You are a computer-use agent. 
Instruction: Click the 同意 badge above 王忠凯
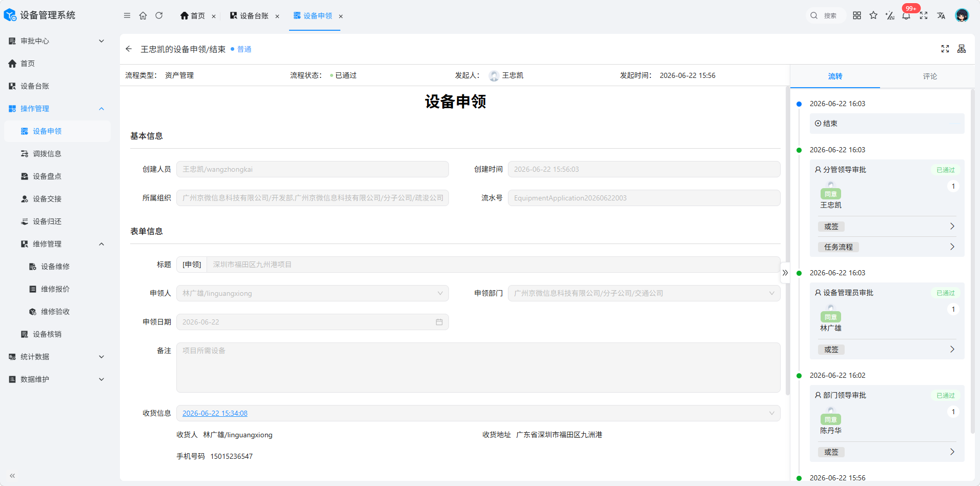[x=831, y=194]
